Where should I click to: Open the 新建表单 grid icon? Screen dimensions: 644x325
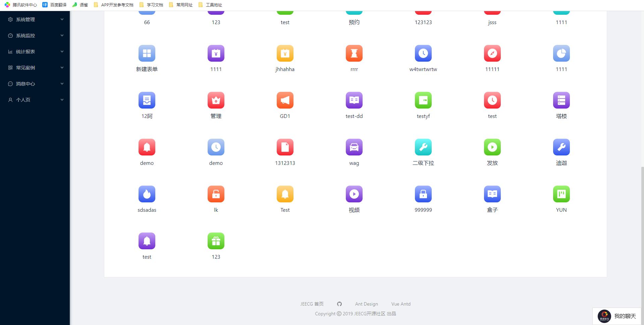click(x=147, y=53)
